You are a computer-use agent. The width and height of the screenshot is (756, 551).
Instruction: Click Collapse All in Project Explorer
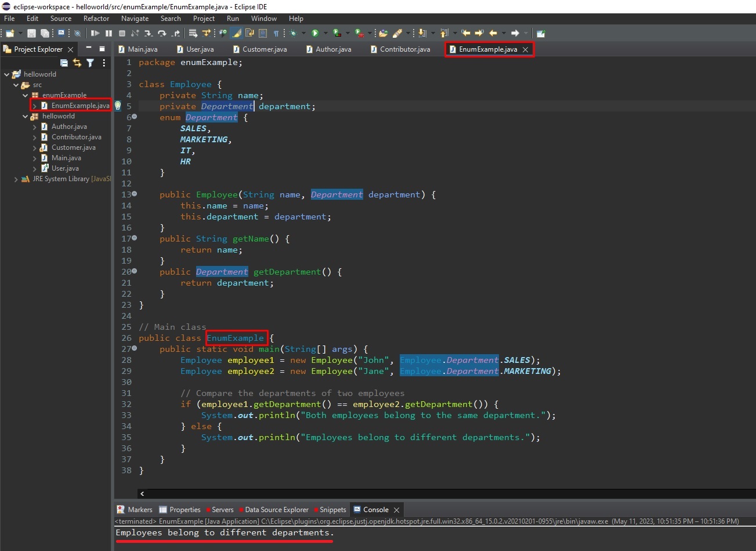[x=64, y=63]
